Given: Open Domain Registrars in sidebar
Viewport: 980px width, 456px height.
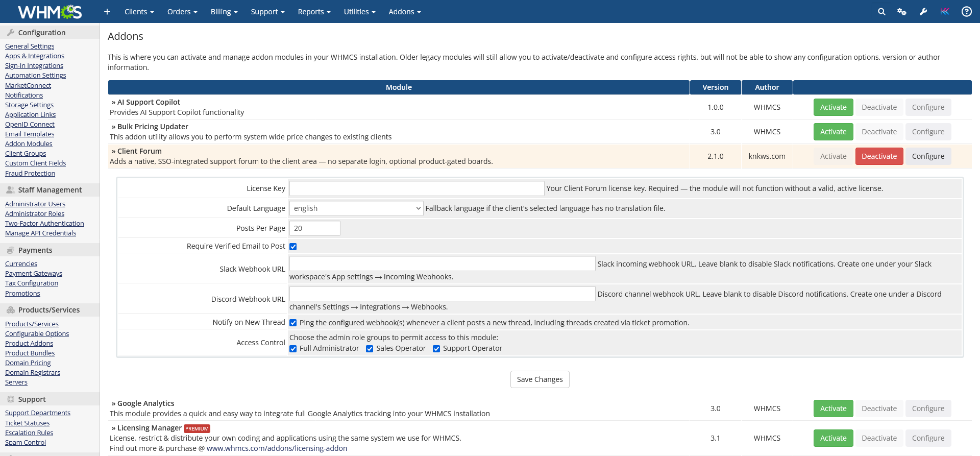Looking at the screenshot, I should (x=33, y=372).
